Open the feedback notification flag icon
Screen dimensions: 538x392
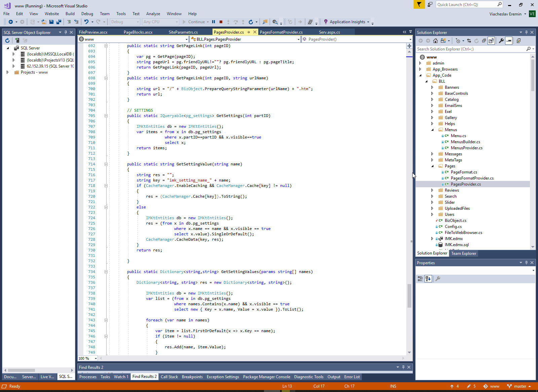click(419, 4)
